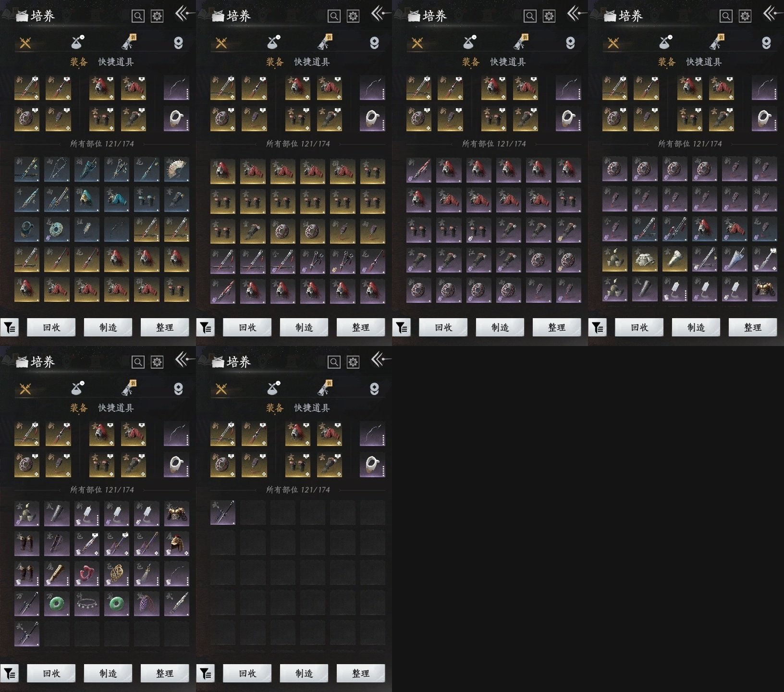Viewport: 784px width, 692px height.
Task: Open 快捷道具 tab in the folding fan panel
Action: click(x=116, y=62)
